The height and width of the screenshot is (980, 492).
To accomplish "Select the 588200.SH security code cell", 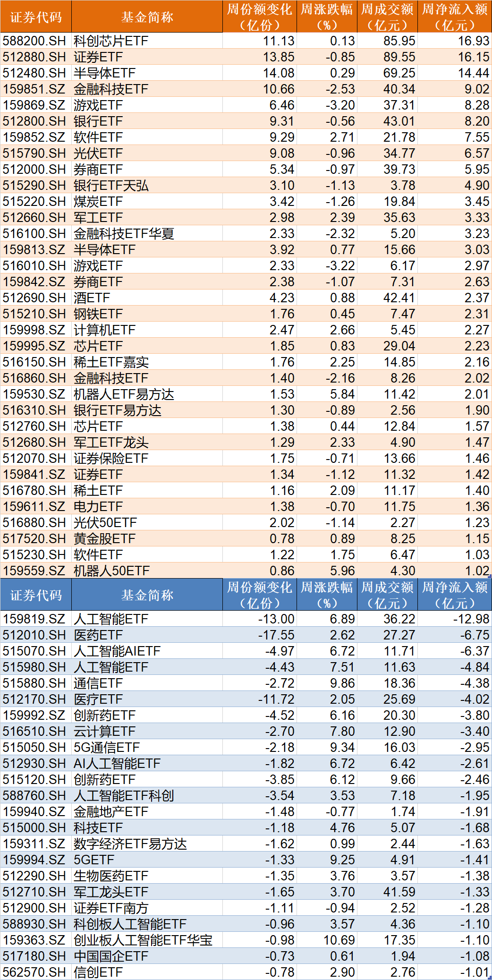I will click(34, 41).
